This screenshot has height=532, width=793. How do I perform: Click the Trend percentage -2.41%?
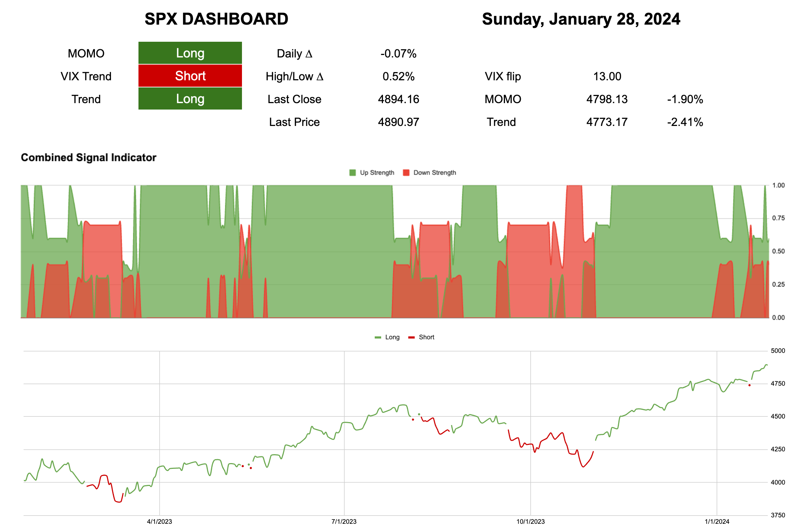click(685, 122)
